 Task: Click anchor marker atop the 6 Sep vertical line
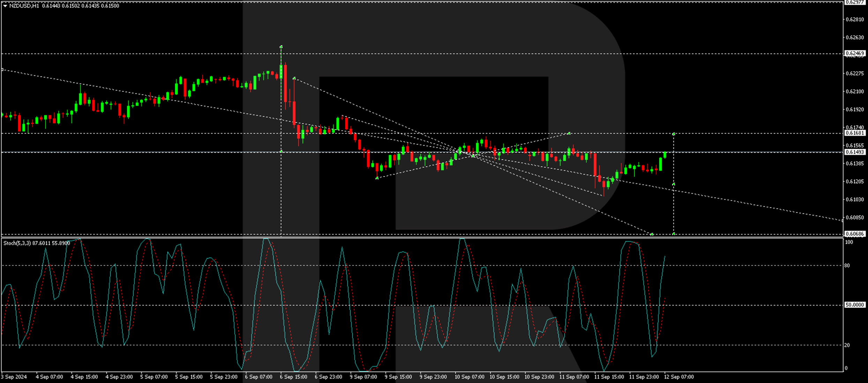tap(281, 46)
